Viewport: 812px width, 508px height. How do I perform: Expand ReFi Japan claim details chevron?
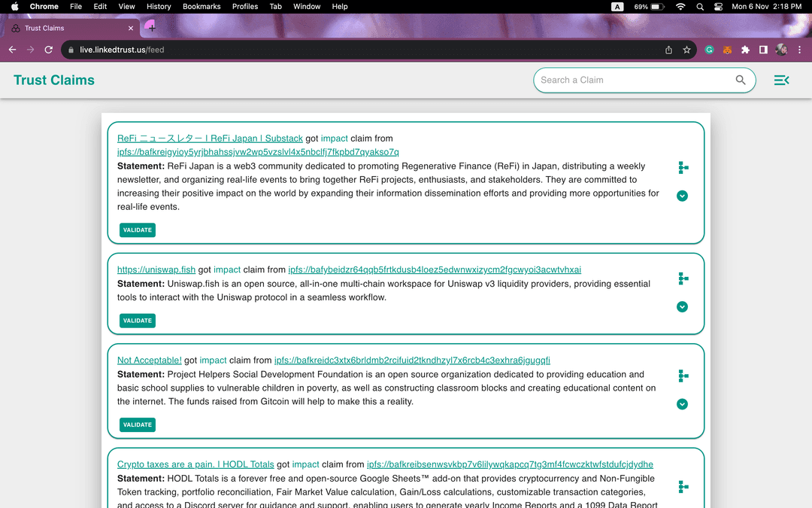click(682, 196)
